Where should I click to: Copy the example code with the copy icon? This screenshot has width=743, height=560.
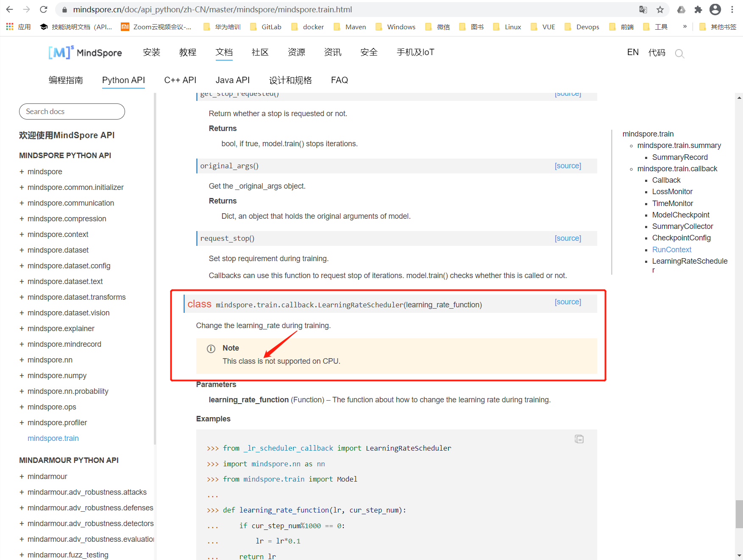[x=579, y=439]
